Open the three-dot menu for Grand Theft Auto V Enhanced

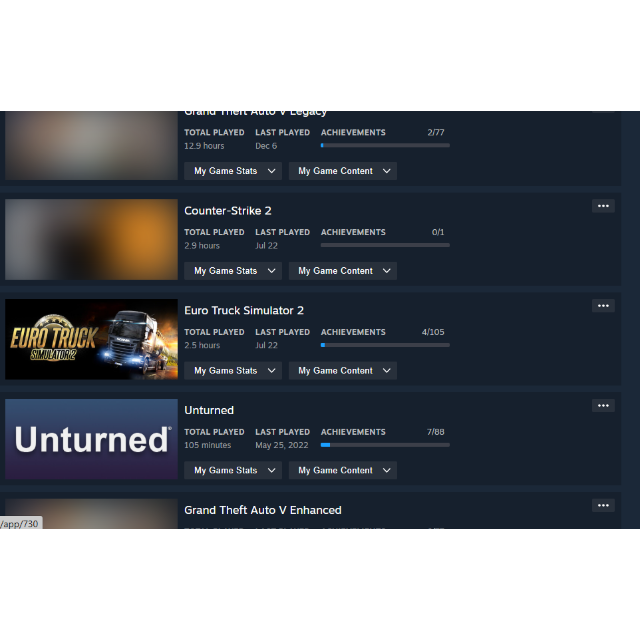pos(603,505)
